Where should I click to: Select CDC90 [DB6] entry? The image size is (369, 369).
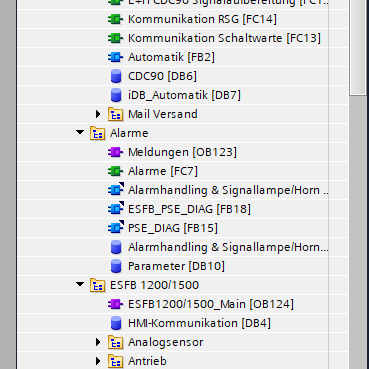162,76
